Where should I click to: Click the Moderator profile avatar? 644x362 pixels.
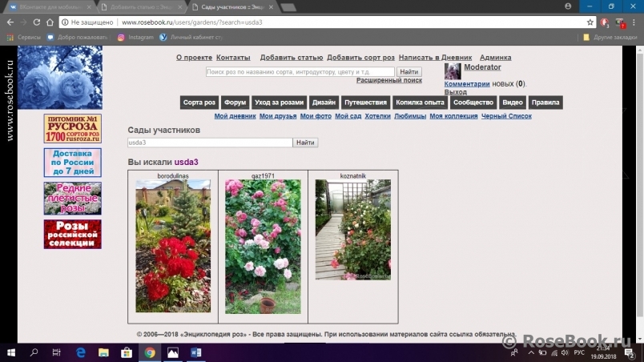453,72
